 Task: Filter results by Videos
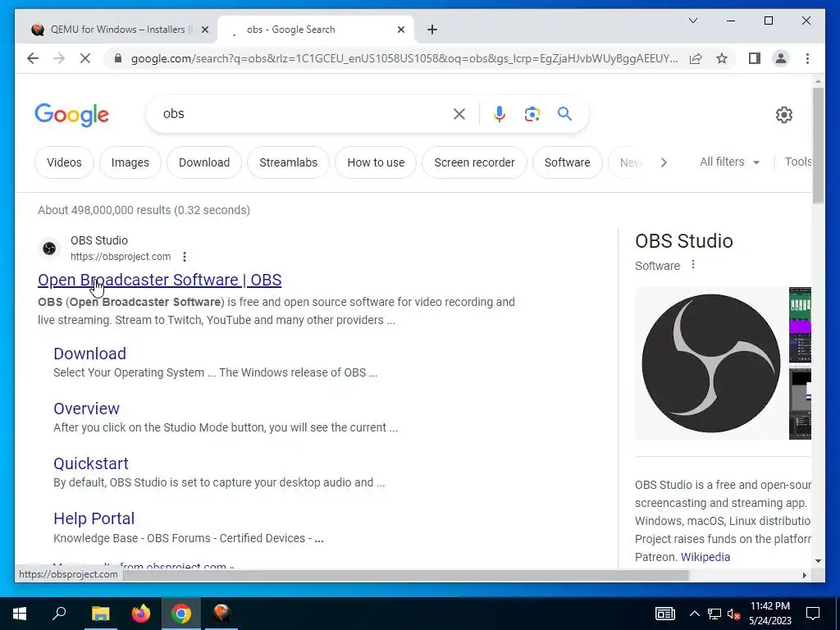pos(64,162)
